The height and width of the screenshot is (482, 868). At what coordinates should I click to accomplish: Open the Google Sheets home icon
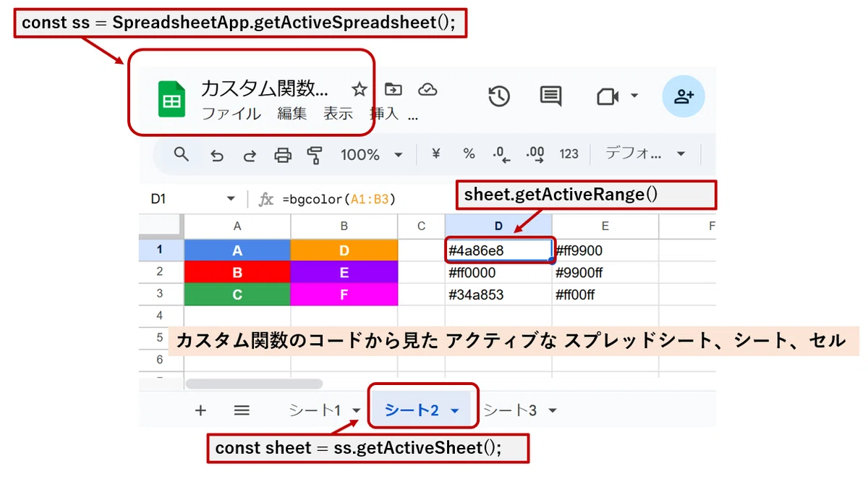tap(171, 98)
